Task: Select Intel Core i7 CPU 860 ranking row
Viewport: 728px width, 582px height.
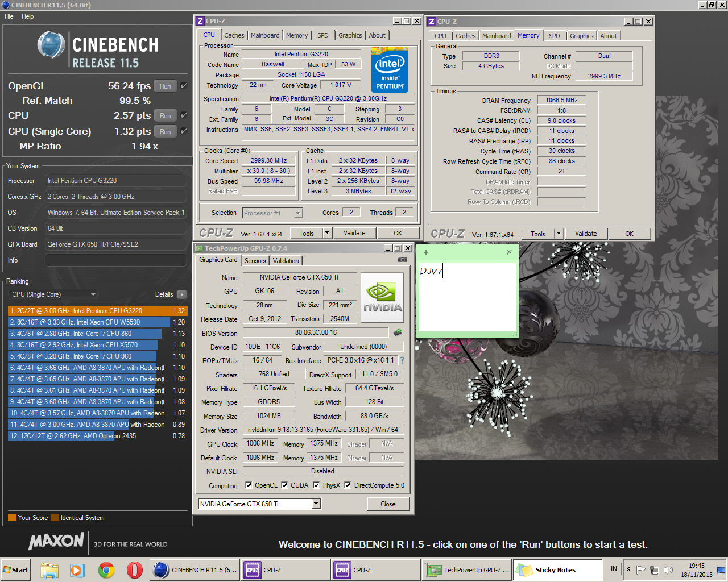Action: click(x=97, y=334)
